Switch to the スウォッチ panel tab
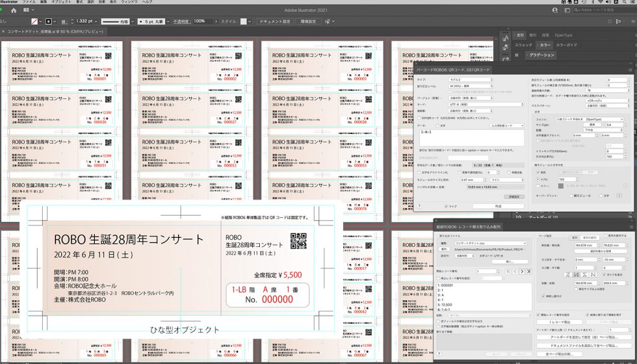637x364 pixels. 523,45
